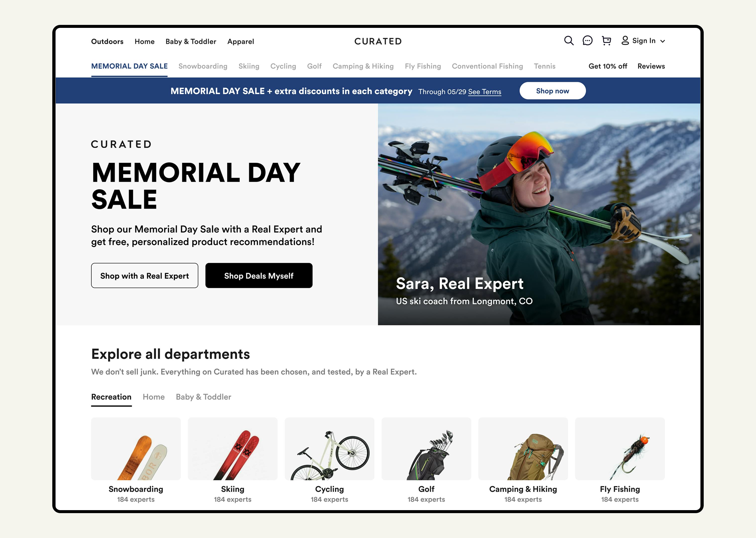Open the Camping & Hiking backpack image
Screen dimensions: 756x538
pyautogui.click(x=523, y=449)
